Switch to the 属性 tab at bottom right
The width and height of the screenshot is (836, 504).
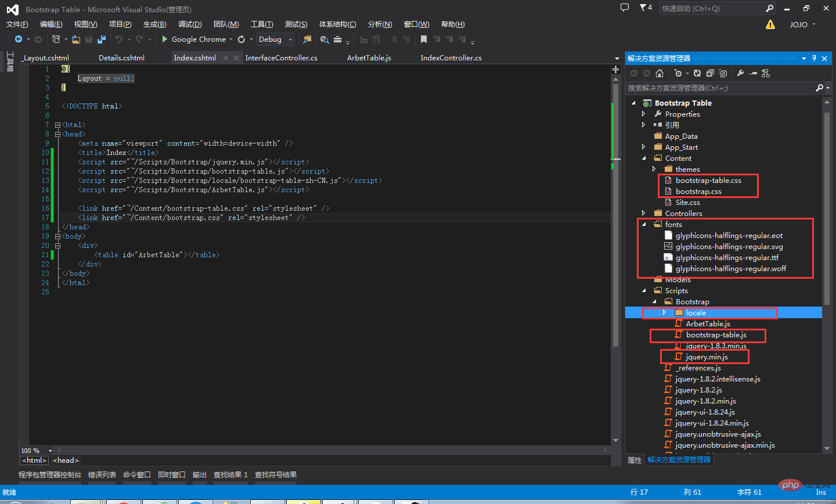635,460
